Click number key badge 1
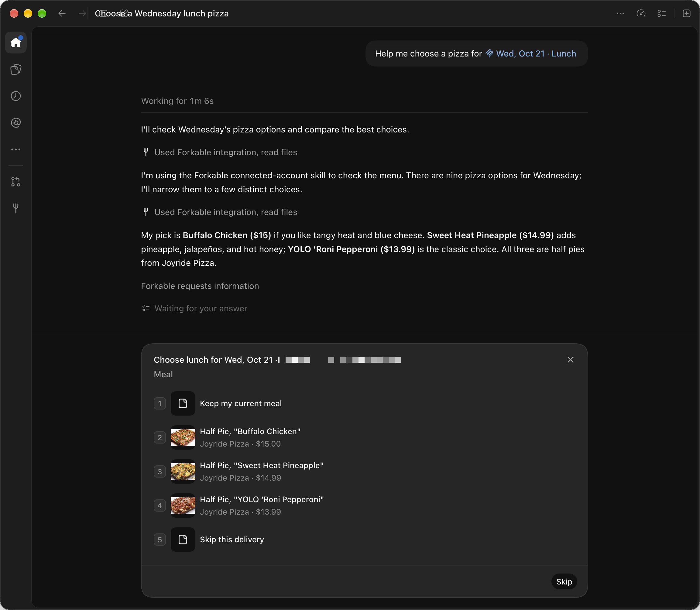700x610 pixels. (x=160, y=403)
